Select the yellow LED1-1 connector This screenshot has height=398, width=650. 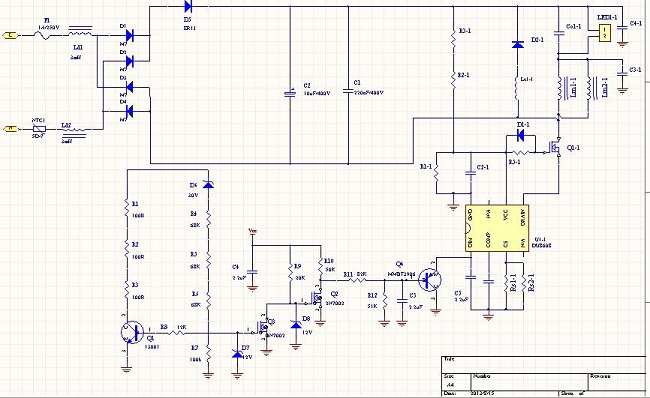pos(605,33)
